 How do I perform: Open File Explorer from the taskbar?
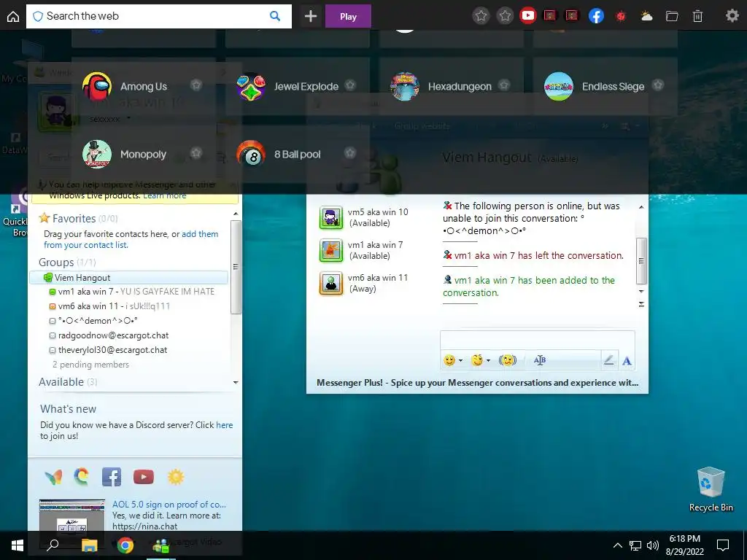pos(89,545)
